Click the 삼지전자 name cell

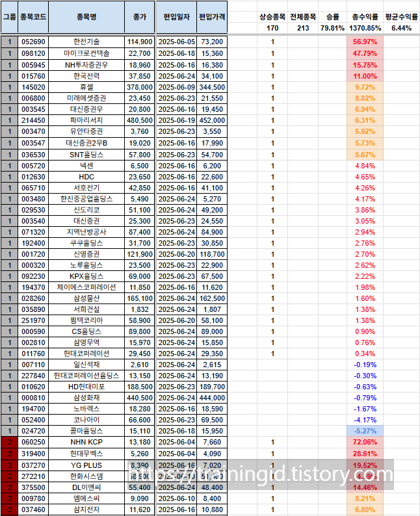click(x=86, y=510)
